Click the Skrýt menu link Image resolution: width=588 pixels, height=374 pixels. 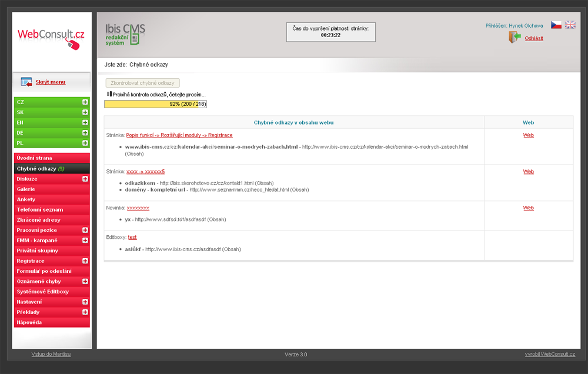coord(50,82)
